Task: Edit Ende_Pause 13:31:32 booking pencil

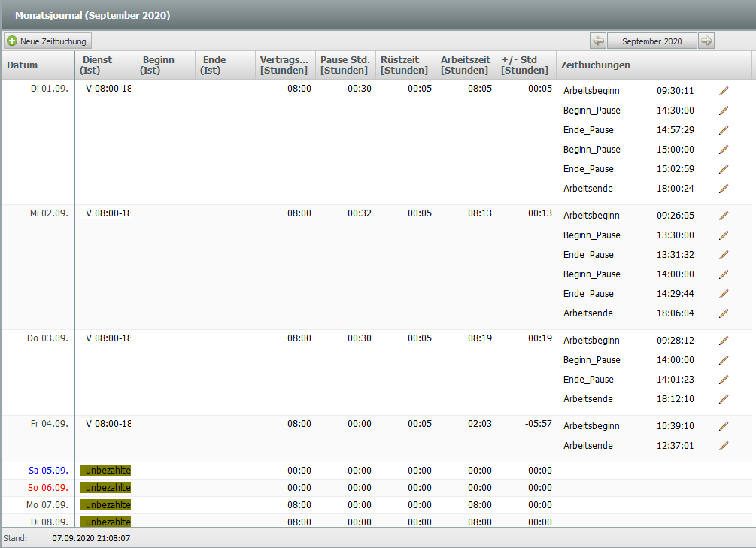Action: coord(724,255)
